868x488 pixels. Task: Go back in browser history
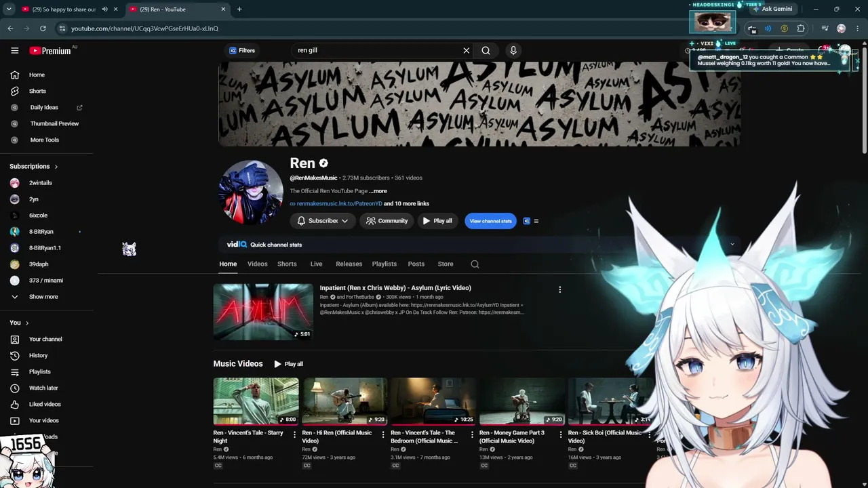tap(10, 28)
